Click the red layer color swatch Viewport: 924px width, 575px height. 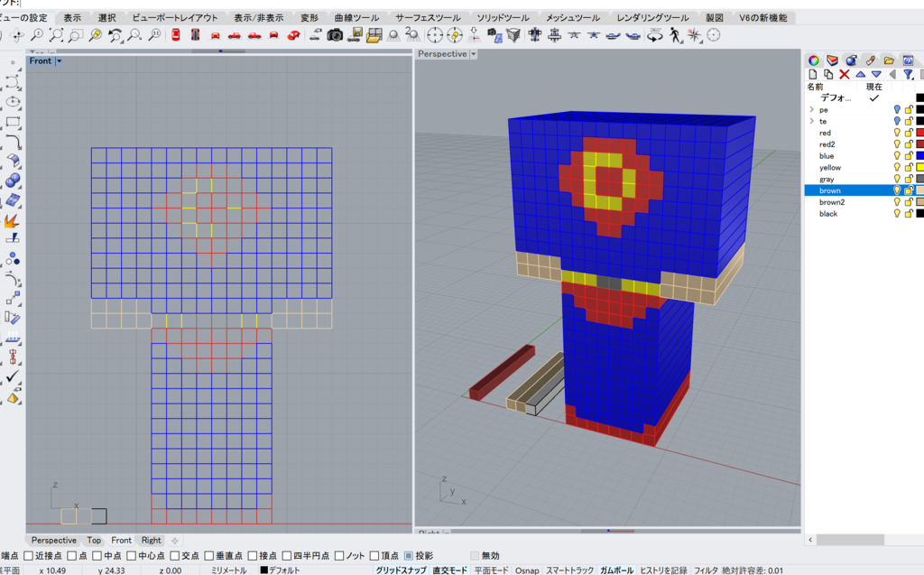coord(919,133)
